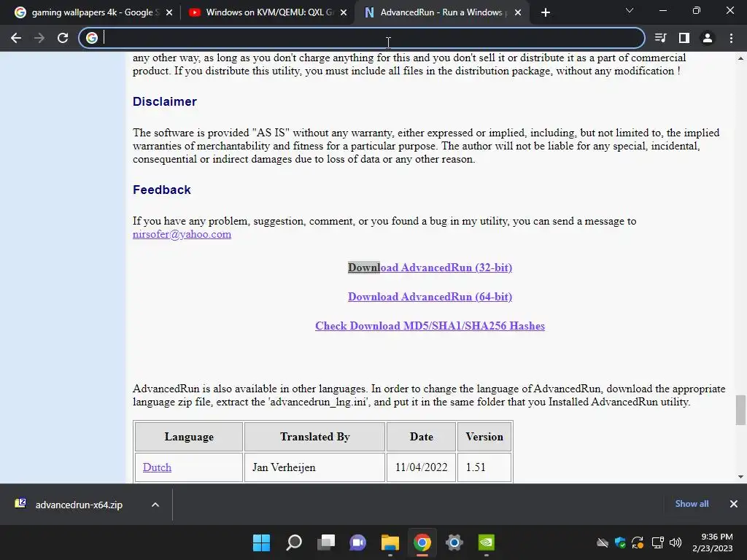Click the page scrollbar thumb
This screenshot has height=560, width=747.
point(740,410)
